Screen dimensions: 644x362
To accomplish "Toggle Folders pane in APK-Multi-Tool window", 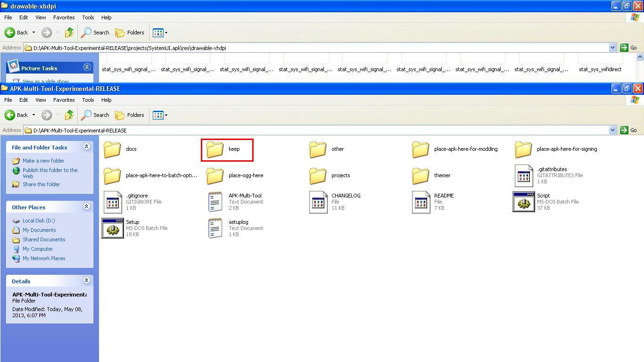I will point(130,115).
